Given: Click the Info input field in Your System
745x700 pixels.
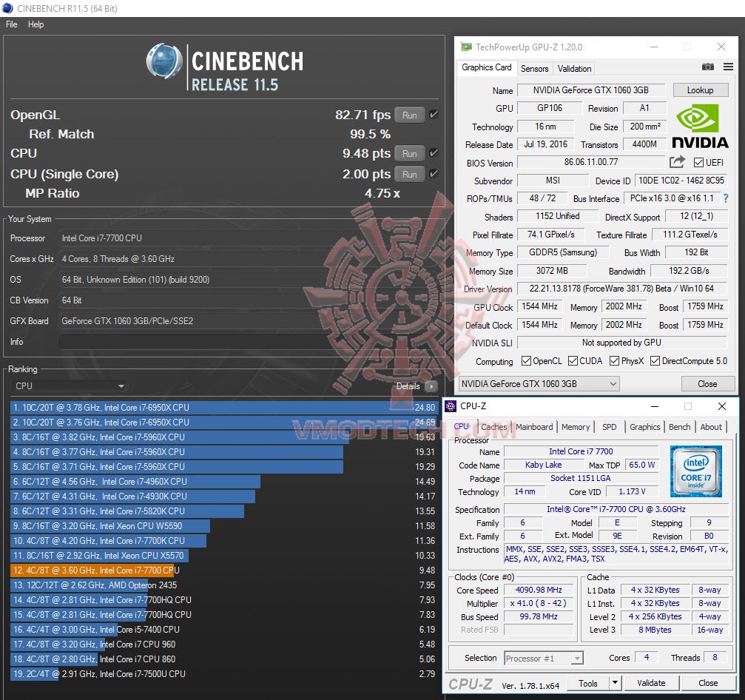Looking at the screenshot, I should point(249,342).
